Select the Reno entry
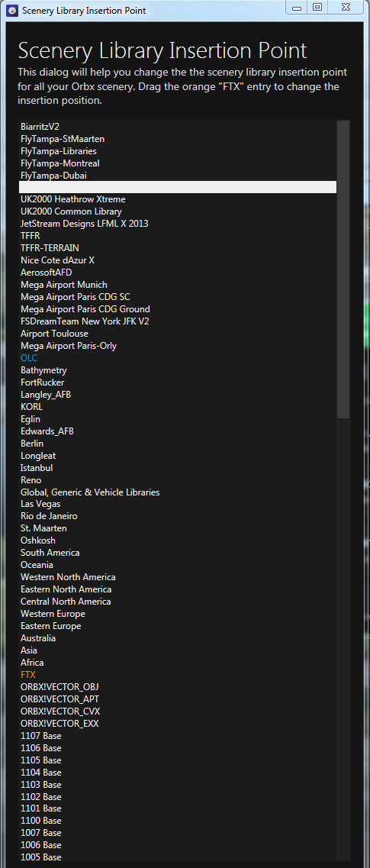The image size is (370, 868). coord(31,480)
